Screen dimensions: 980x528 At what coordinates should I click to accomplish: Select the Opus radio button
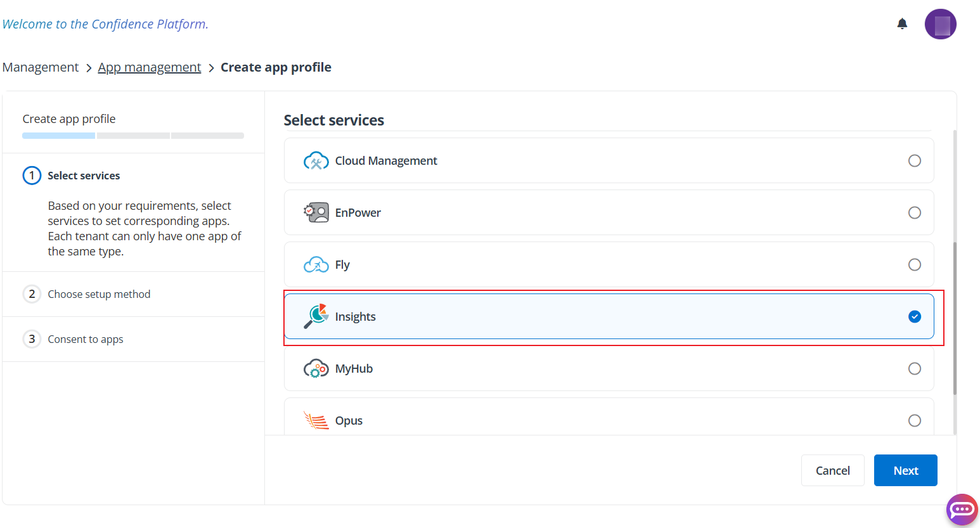(915, 420)
